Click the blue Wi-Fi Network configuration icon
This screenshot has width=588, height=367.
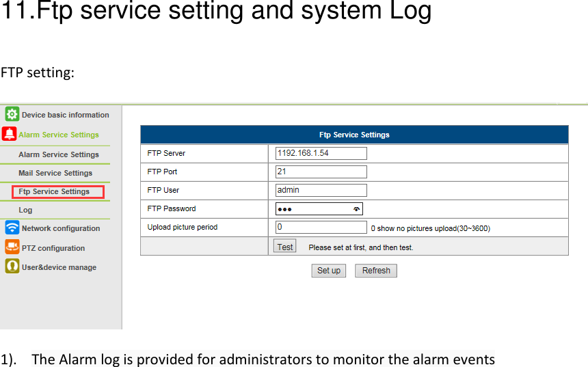tap(12, 228)
